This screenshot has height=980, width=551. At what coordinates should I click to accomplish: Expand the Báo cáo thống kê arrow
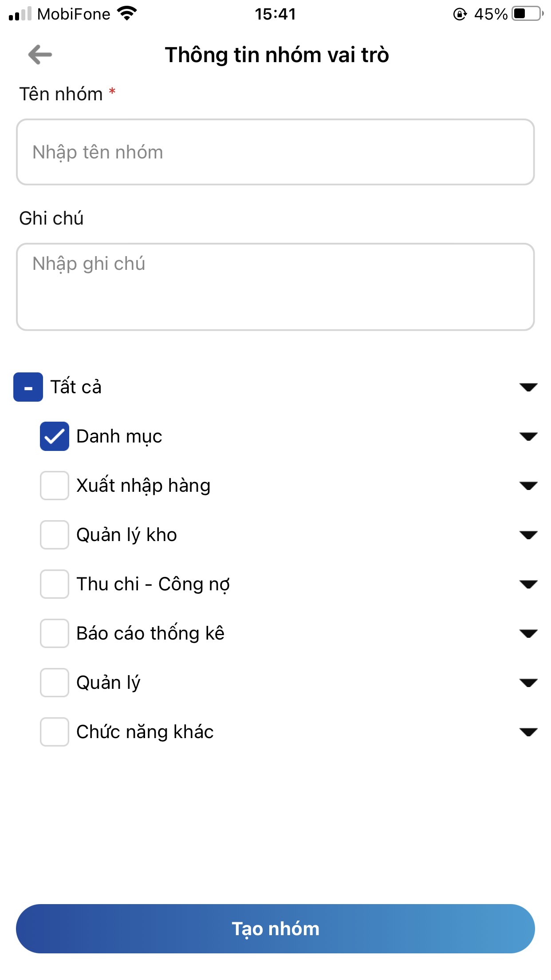[x=528, y=633]
